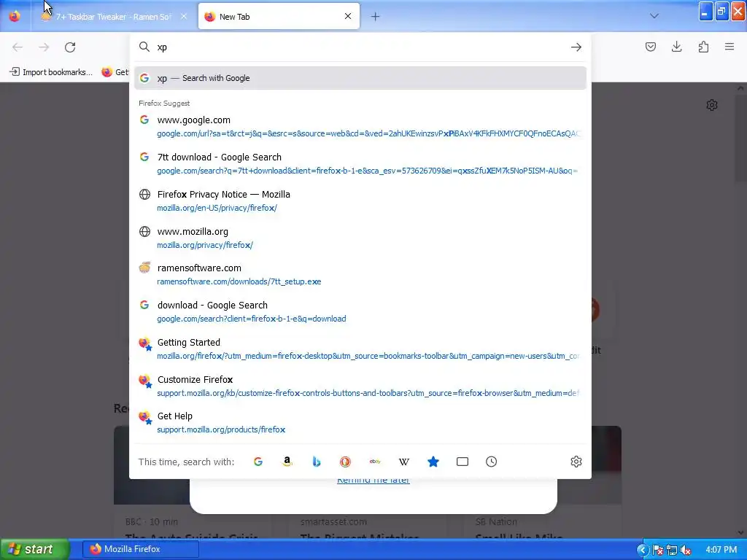Viewport: 747px width, 560px height.
Task: Search this time with DuckDuckGo icon
Action: [x=345, y=462]
